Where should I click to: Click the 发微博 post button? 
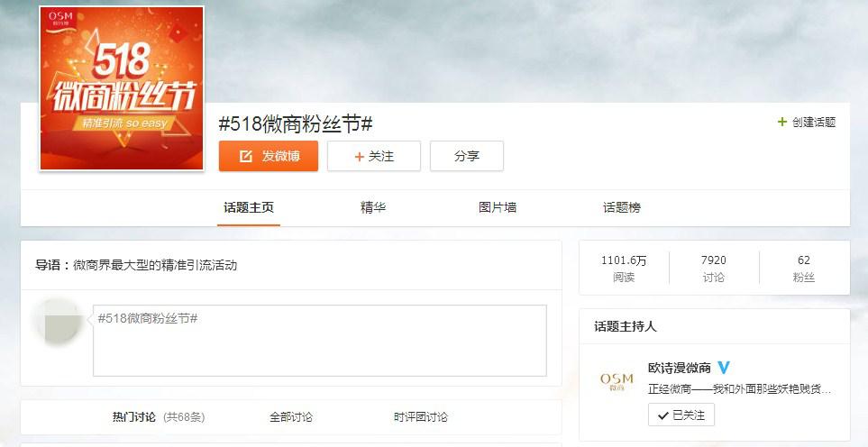(x=269, y=156)
